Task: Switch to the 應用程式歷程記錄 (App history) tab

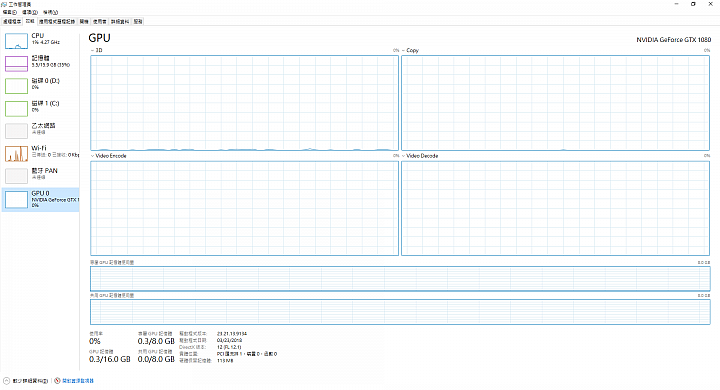Action: tap(57, 22)
